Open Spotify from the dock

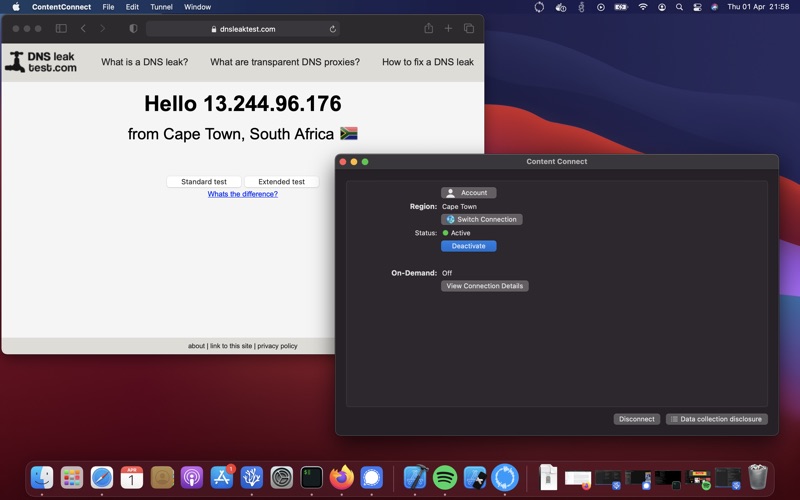(445, 478)
